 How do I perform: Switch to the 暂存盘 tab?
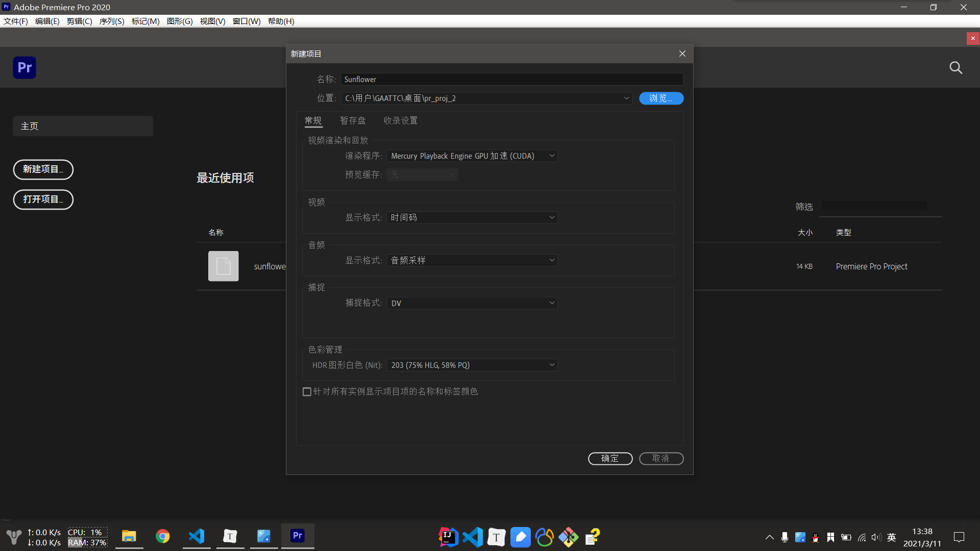pos(352,120)
